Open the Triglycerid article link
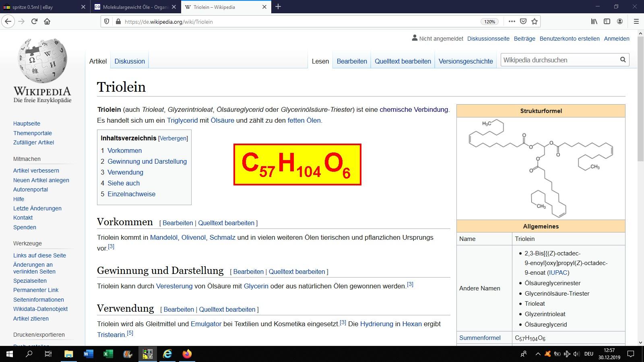 182,120
